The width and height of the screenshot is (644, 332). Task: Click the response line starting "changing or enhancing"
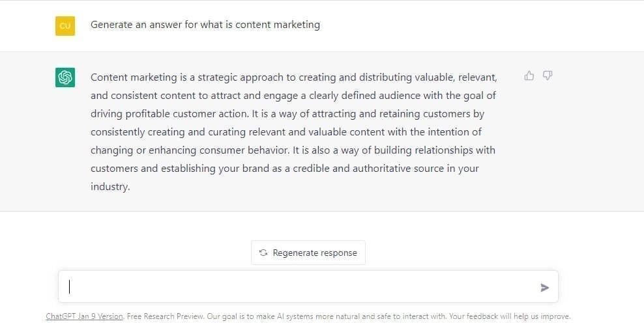click(293, 150)
